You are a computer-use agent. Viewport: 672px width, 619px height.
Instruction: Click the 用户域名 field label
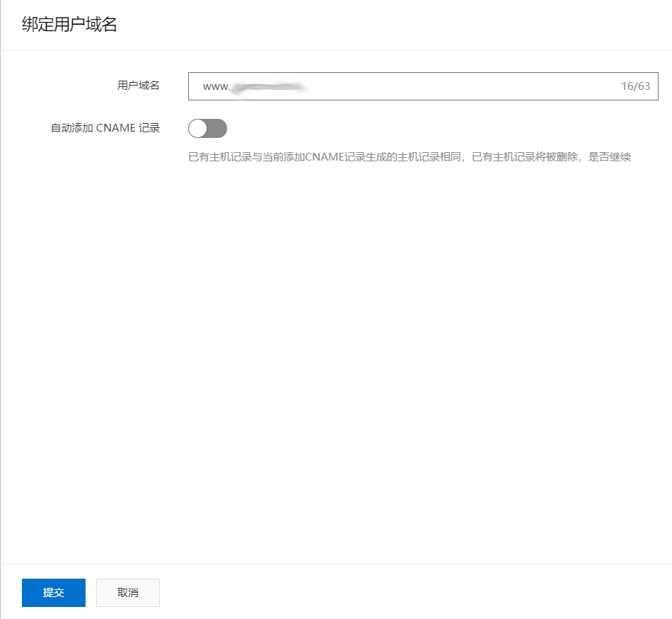point(139,86)
